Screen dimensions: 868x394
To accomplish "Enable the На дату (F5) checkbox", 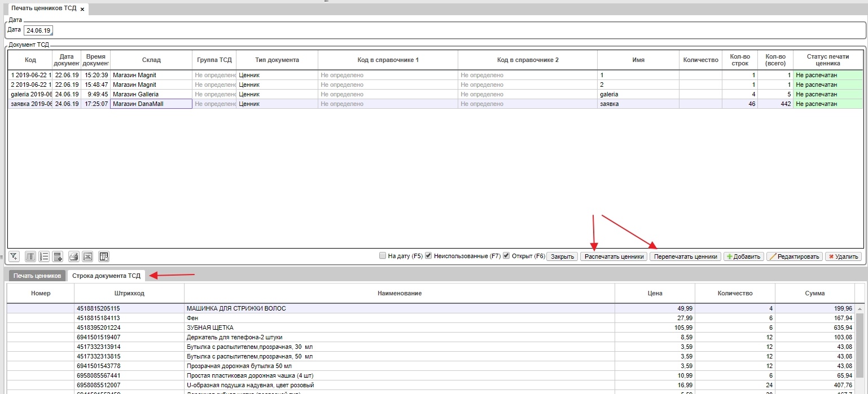I will 383,255.
